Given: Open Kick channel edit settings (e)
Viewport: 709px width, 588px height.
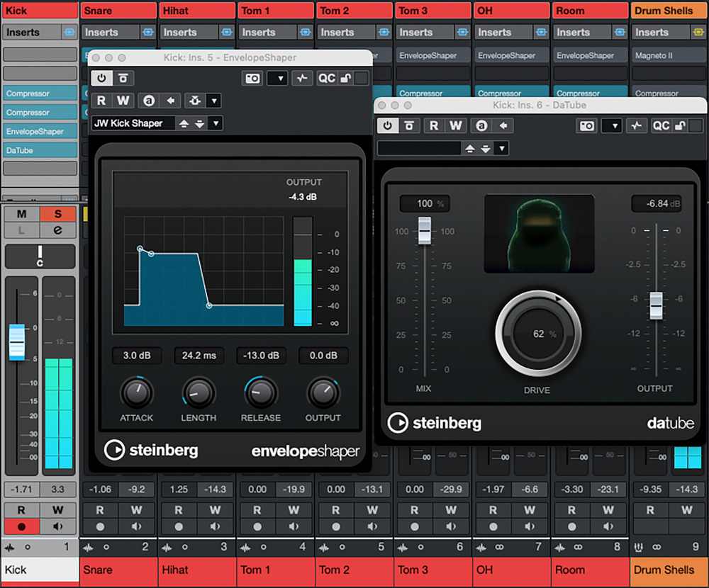Looking at the screenshot, I should (x=58, y=230).
